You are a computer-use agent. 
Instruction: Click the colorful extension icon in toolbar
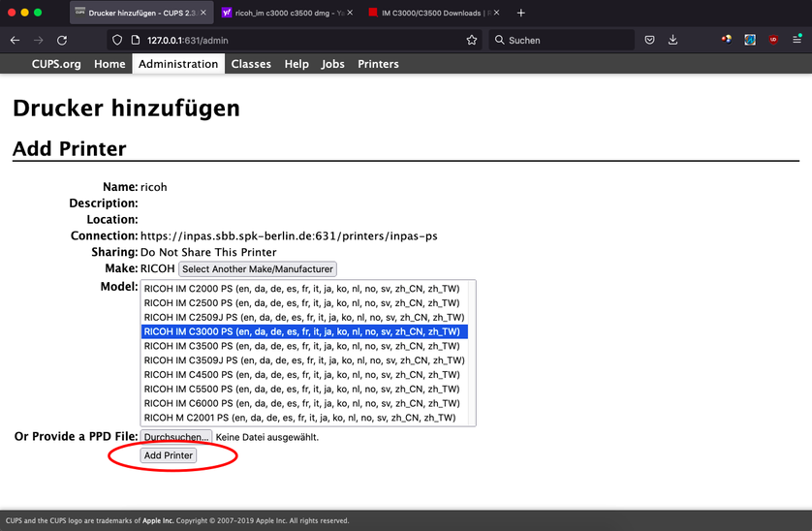tap(727, 40)
